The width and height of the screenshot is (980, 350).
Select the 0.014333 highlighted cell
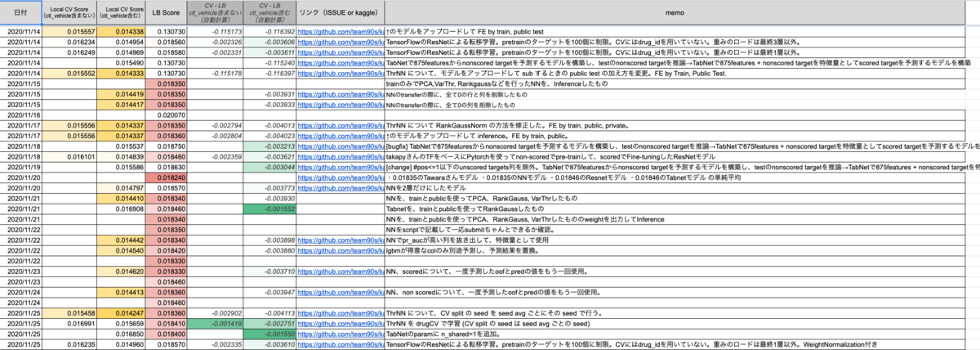[119, 73]
